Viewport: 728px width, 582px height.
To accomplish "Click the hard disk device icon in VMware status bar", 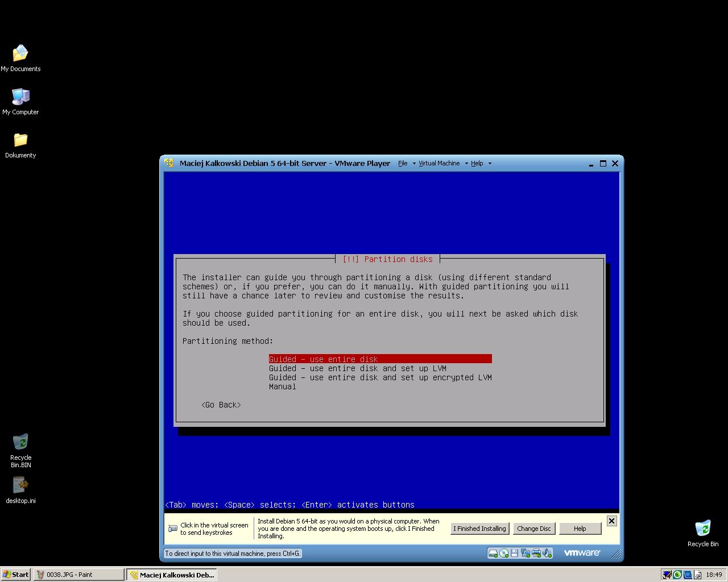I will coord(493,553).
